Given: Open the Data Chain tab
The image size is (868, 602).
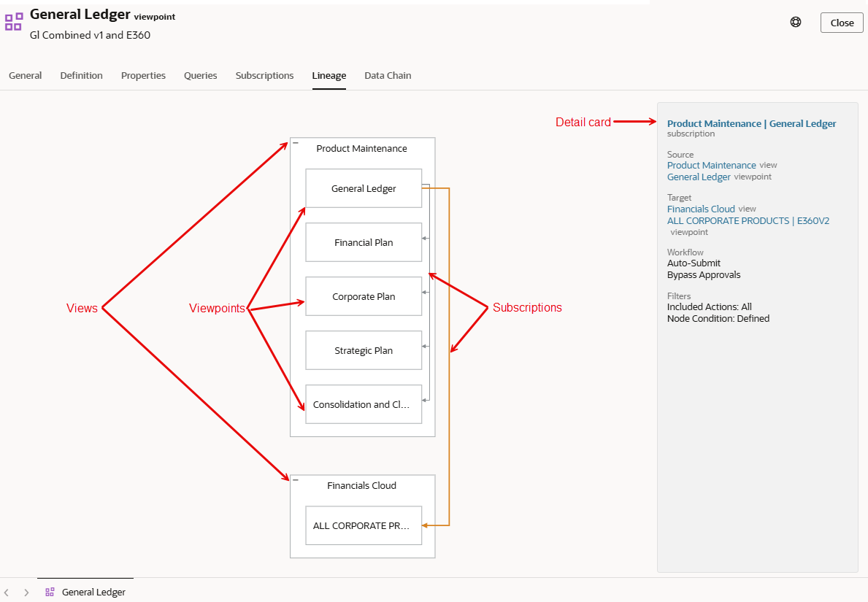Looking at the screenshot, I should click(x=388, y=75).
